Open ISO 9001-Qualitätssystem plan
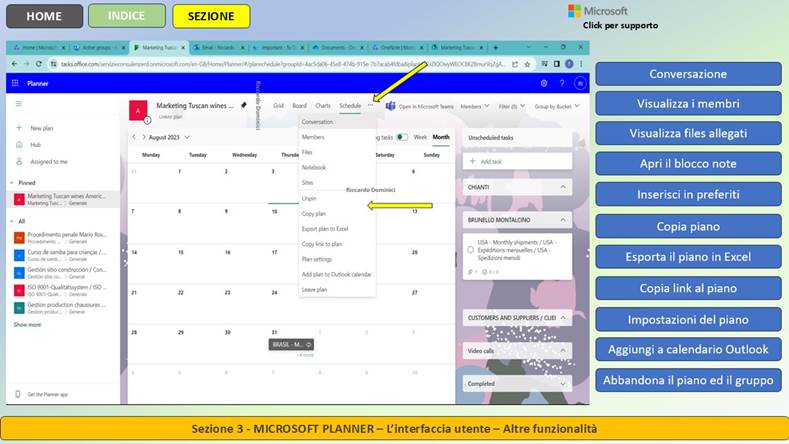This screenshot has height=444, width=789. click(x=61, y=290)
